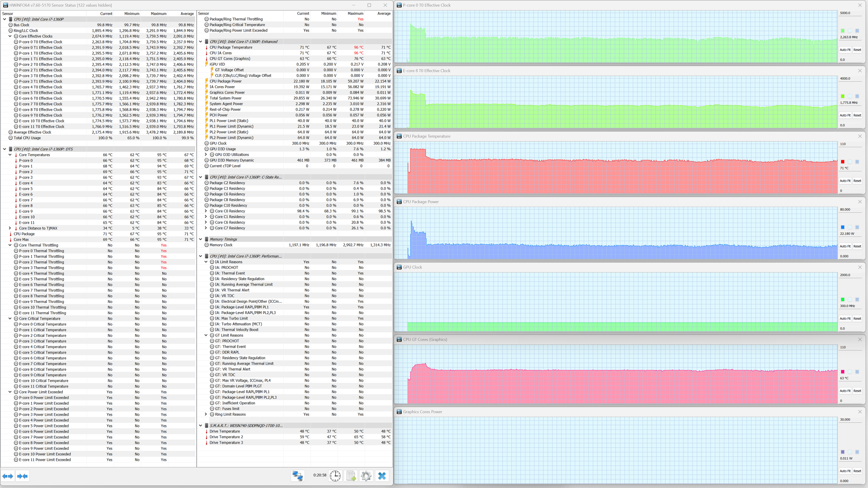Collapse the Memory Timings sensor group
868x488 pixels.
click(201, 239)
